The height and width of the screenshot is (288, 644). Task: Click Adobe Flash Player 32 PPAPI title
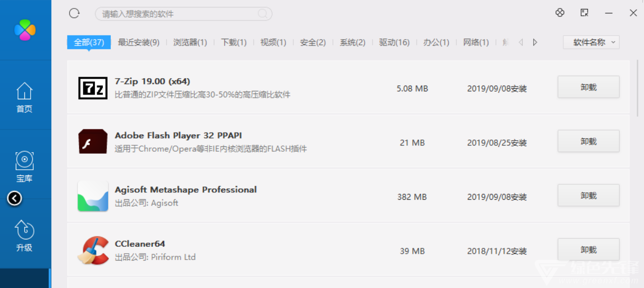pyautogui.click(x=178, y=135)
